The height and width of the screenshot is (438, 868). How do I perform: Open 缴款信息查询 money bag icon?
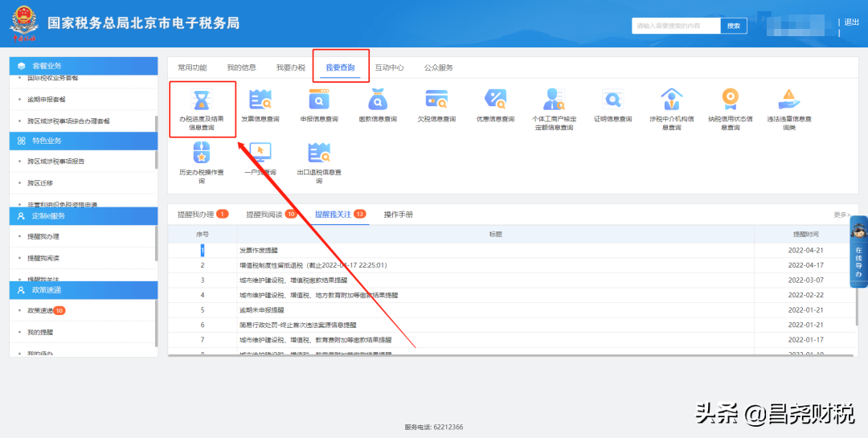(x=378, y=100)
